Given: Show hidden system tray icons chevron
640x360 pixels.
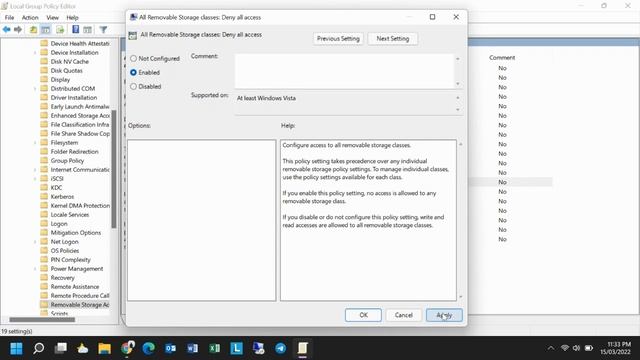Looking at the screenshot, I should click(x=551, y=348).
